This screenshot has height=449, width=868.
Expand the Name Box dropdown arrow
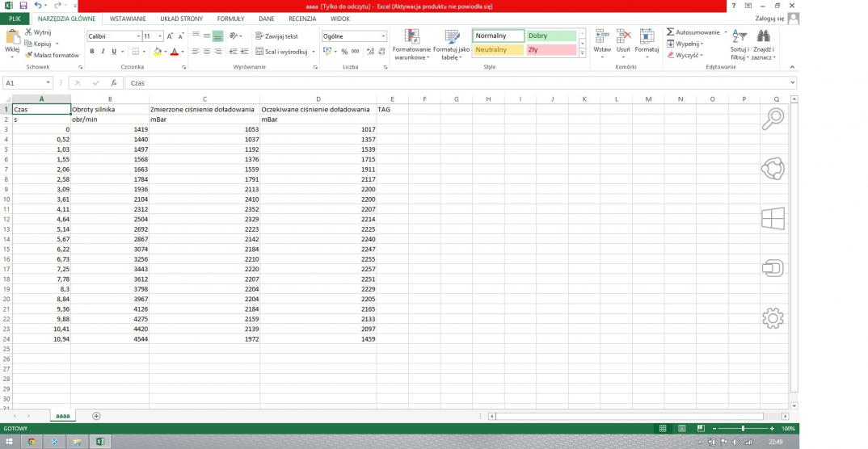48,83
